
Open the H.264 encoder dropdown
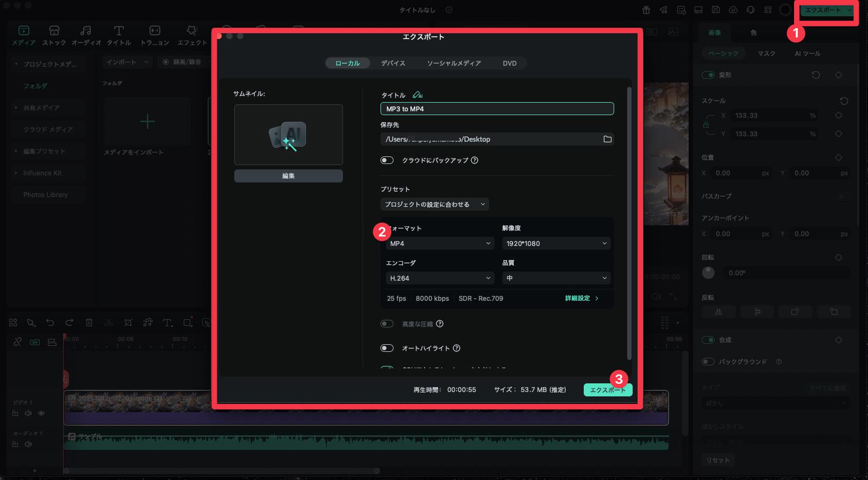(440, 278)
